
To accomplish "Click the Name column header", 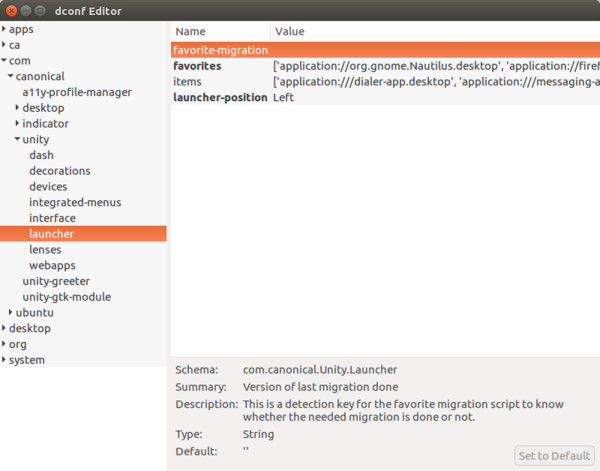I will point(220,31).
